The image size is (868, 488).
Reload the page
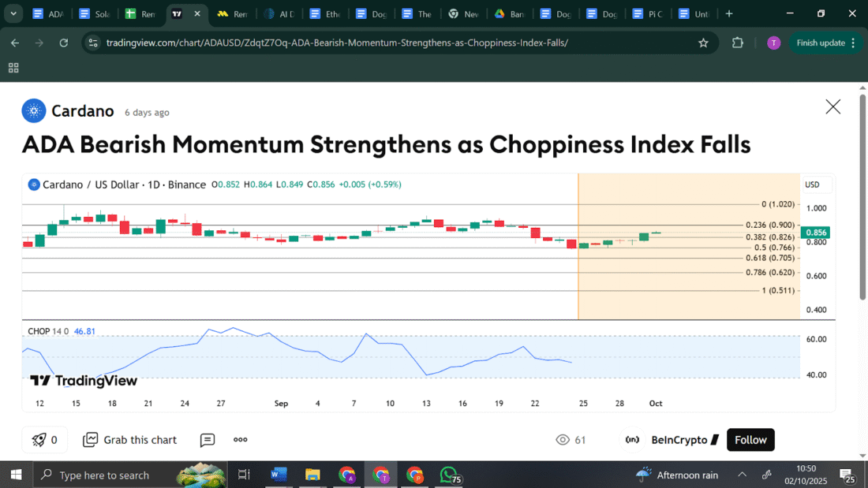(64, 43)
